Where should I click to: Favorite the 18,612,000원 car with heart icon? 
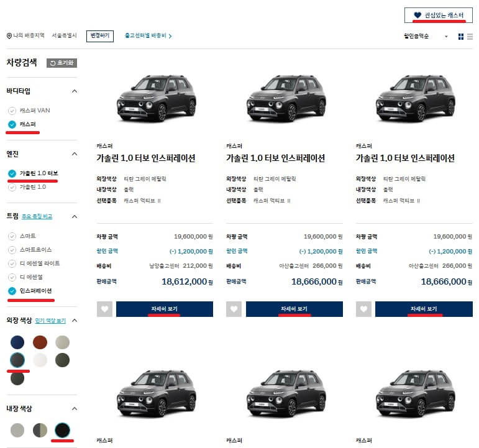pos(104,309)
